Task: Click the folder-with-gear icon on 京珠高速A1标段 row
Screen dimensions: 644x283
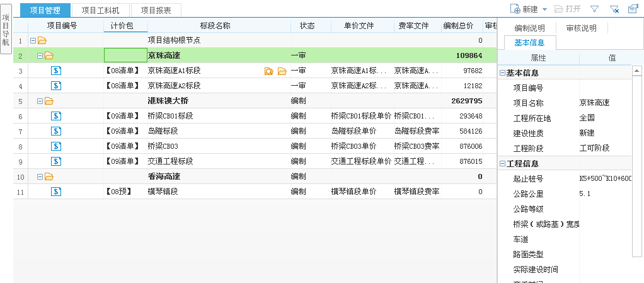Action: [269, 71]
